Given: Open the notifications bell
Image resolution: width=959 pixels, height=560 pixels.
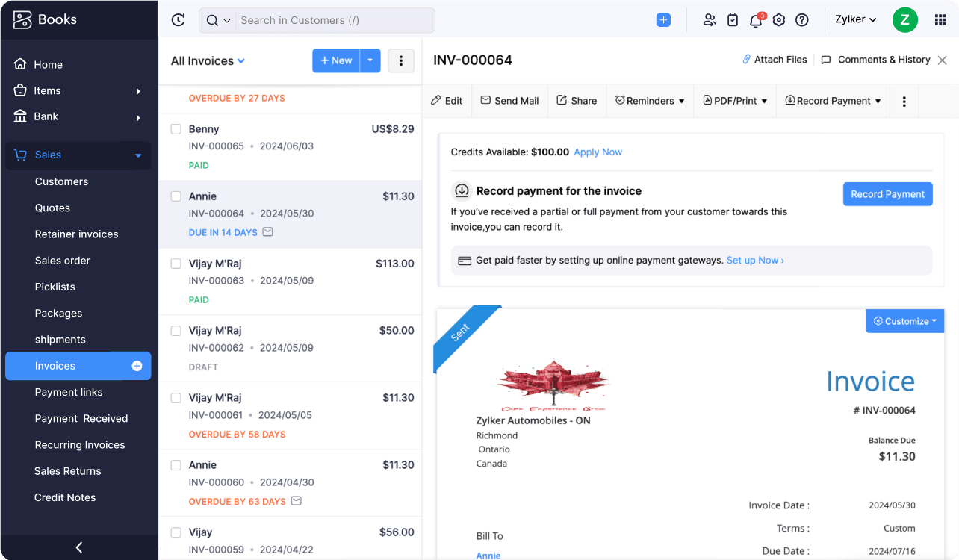Looking at the screenshot, I should (x=756, y=20).
